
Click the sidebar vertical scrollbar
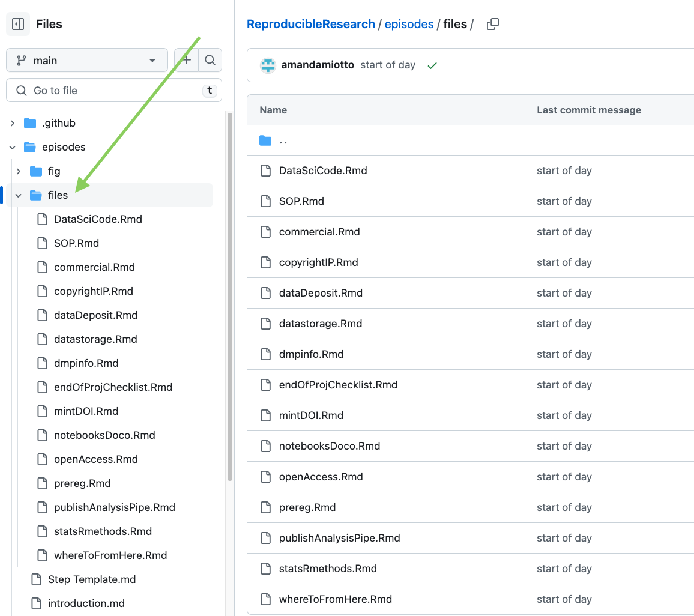[x=229, y=300]
